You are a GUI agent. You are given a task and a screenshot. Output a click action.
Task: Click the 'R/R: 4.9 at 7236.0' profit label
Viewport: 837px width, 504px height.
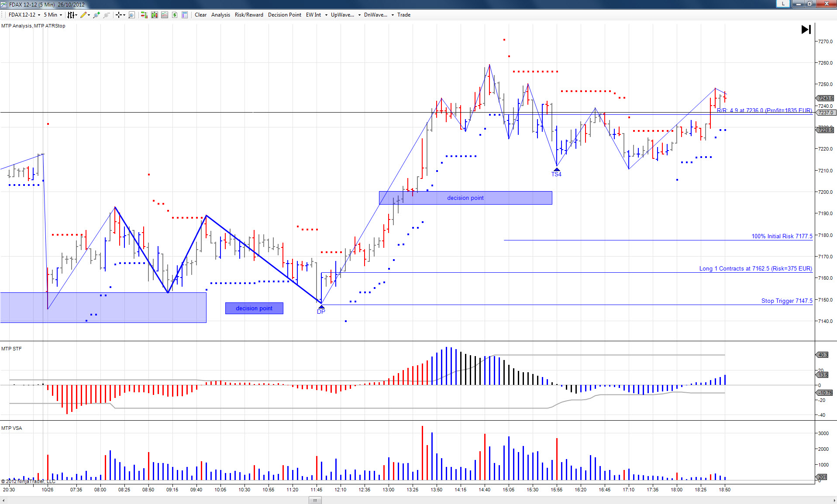(x=765, y=110)
